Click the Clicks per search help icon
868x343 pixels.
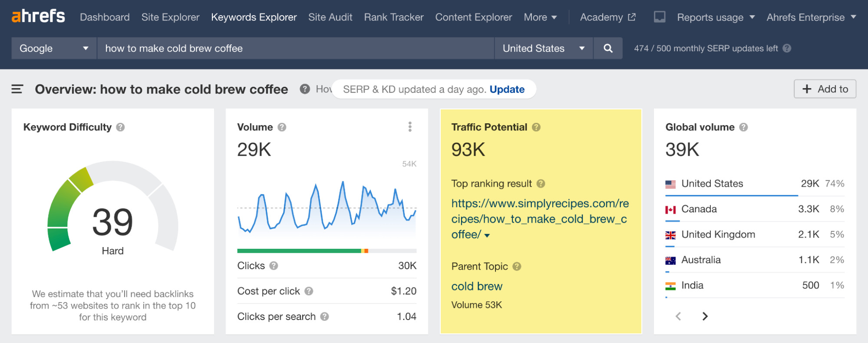324,317
